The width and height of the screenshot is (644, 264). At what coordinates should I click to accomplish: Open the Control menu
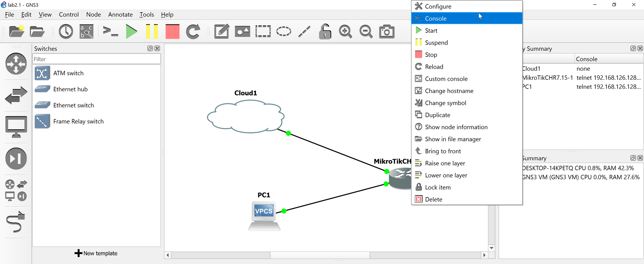69,14
